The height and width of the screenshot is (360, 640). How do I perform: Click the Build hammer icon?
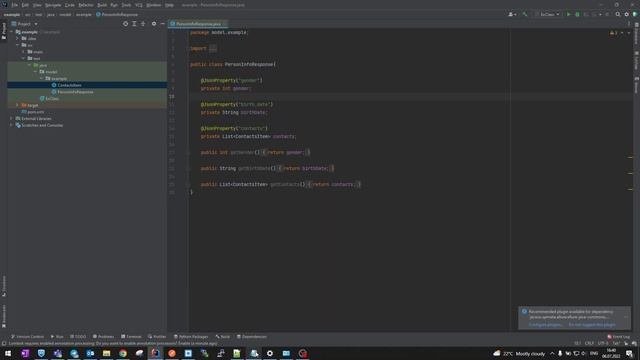pyautogui.click(x=525, y=14)
